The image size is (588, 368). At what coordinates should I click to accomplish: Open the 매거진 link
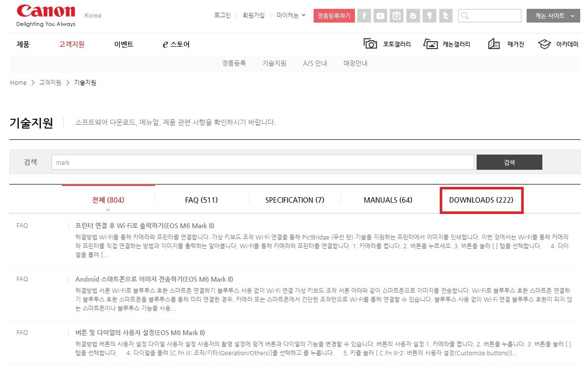[x=516, y=44]
